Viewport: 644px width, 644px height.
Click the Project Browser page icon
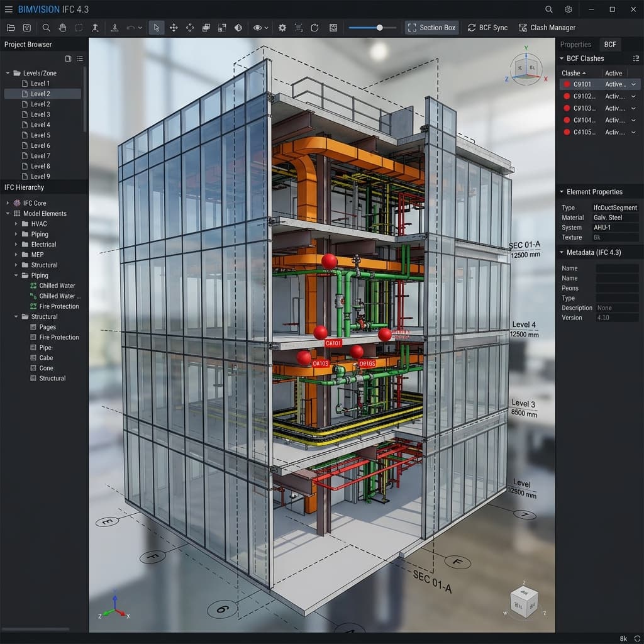click(x=68, y=58)
